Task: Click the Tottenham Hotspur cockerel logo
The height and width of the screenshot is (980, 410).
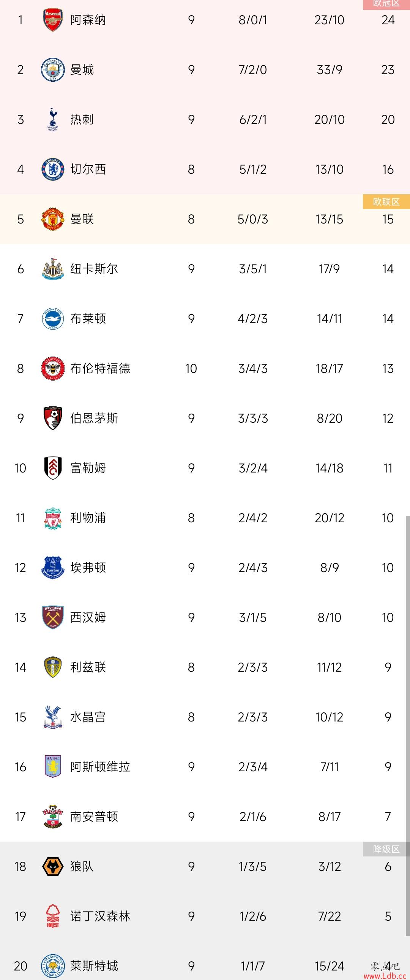Action: pyautogui.click(x=52, y=119)
